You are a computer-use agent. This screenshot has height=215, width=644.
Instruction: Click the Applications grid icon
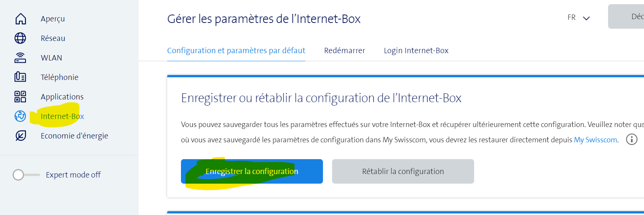tap(20, 97)
